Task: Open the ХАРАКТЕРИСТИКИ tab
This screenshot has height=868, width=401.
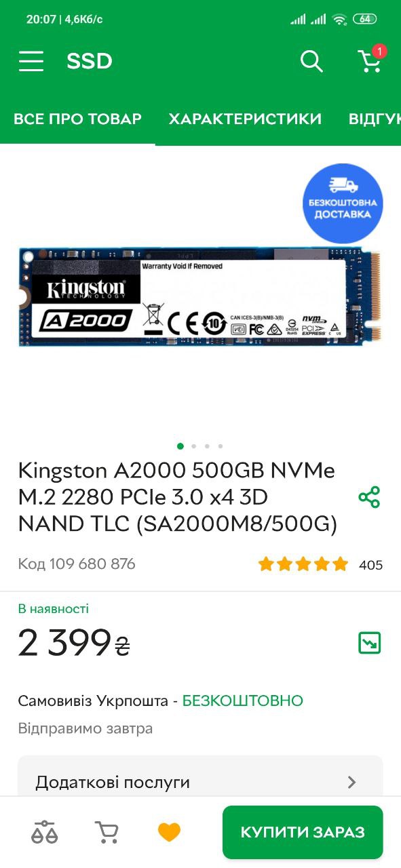Action: point(245,119)
